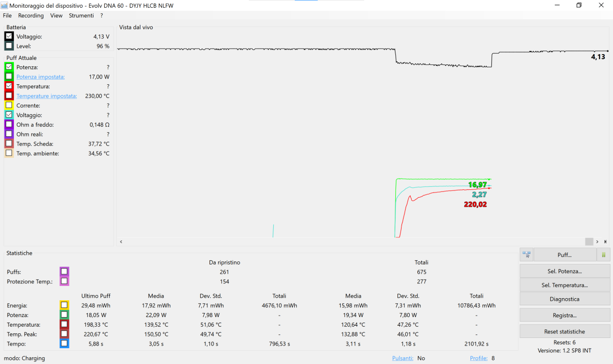Enable the Temp. Scheda checkbox
This screenshot has width=613, height=364.
pyautogui.click(x=9, y=143)
